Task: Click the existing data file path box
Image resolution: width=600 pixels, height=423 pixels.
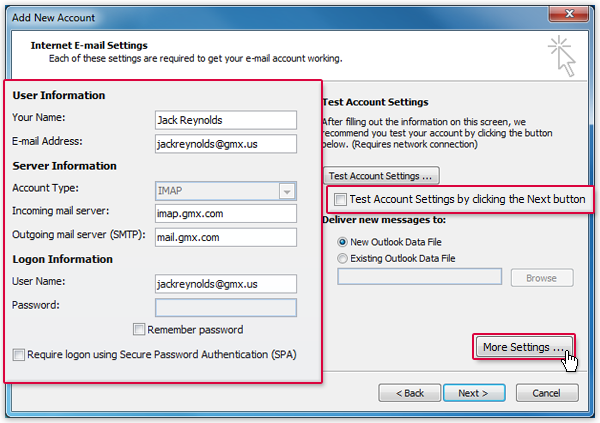Action: pos(419,277)
